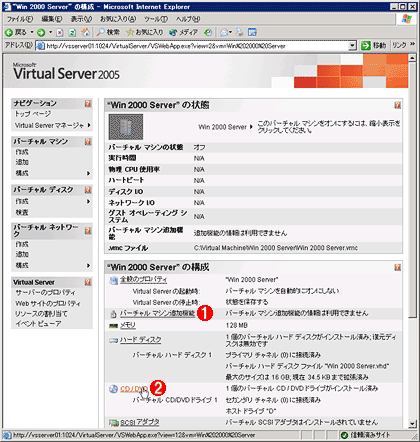Screen dimensions: 420x442
Task: Click 作成 under バーチャル ネットワーク
Action: pyautogui.click(x=22, y=244)
